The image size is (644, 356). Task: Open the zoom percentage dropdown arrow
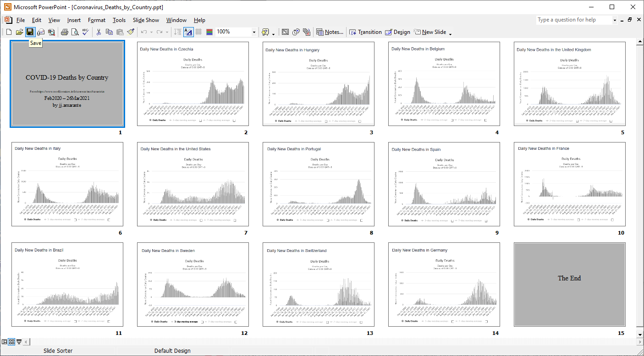point(254,32)
